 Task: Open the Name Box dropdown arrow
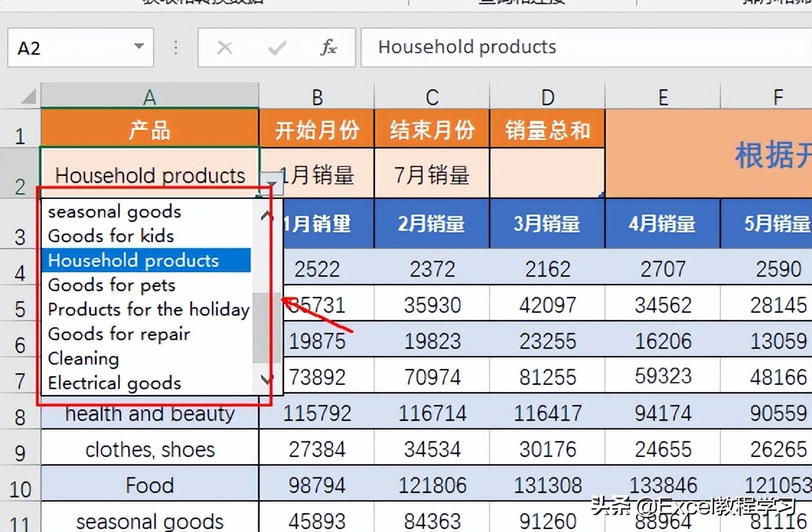(x=138, y=46)
